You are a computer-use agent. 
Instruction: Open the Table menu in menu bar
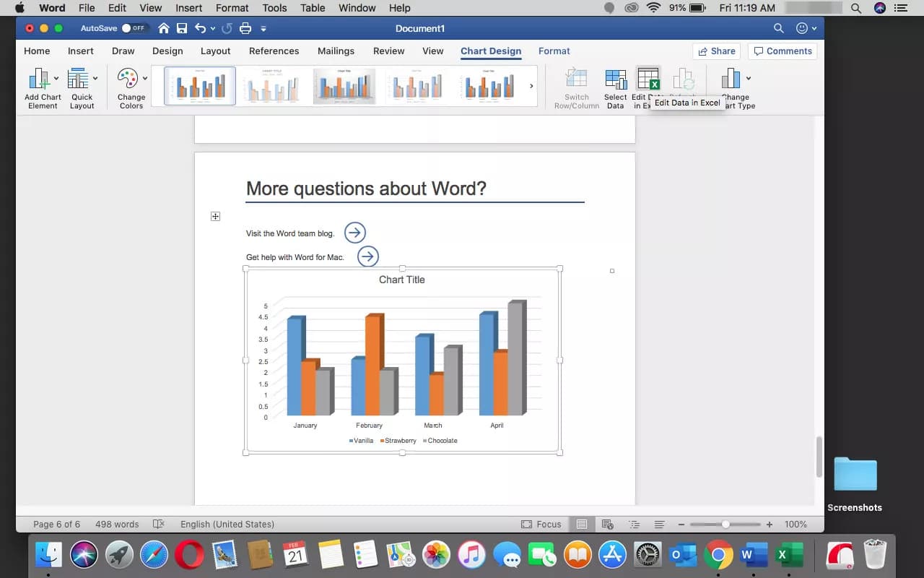click(313, 8)
